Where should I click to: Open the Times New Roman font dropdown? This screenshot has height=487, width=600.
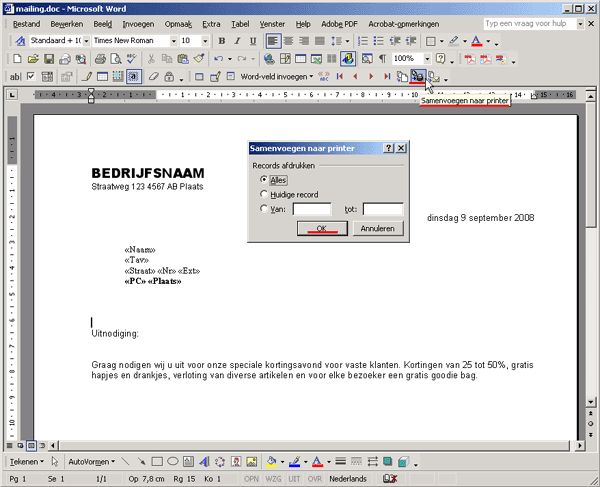pyautogui.click(x=176, y=41)
